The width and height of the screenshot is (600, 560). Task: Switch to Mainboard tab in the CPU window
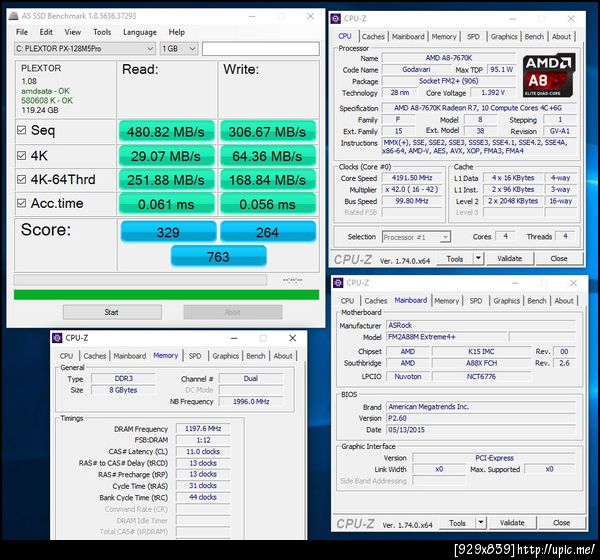click(408, 37)
